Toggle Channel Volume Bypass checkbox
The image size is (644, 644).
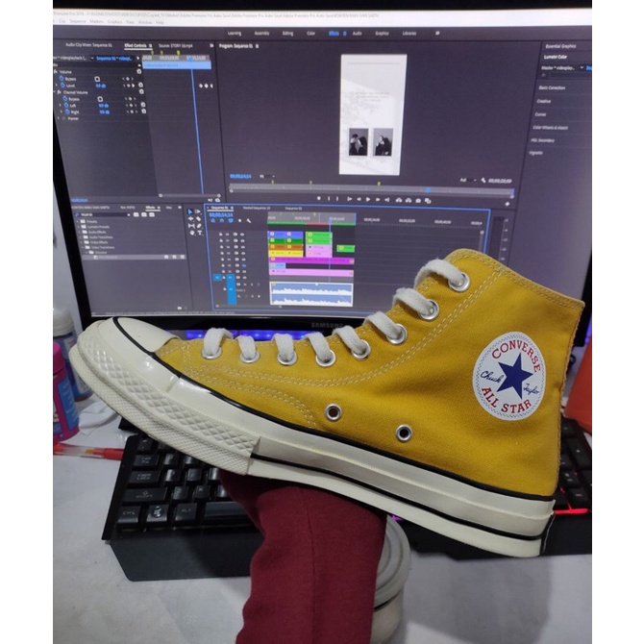click(x=100, y=99)
